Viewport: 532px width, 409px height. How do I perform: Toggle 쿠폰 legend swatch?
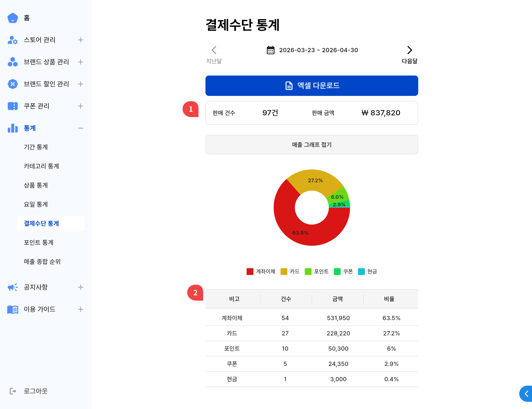337,272
